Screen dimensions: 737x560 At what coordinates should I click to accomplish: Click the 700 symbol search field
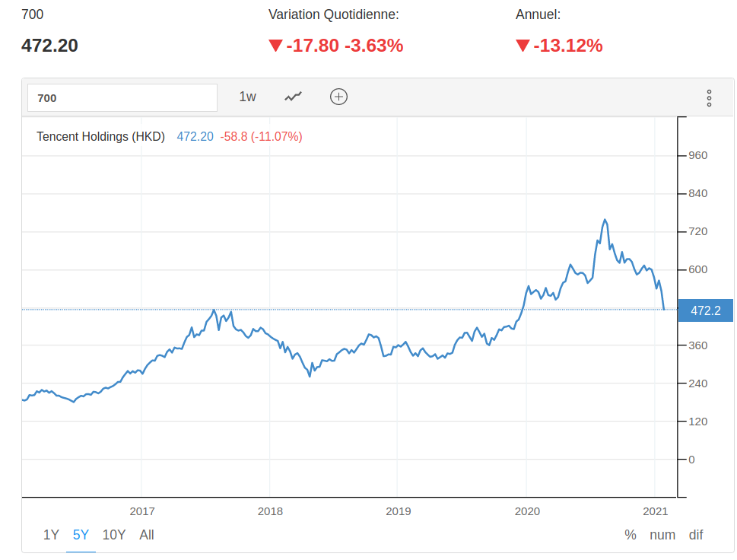122,97
